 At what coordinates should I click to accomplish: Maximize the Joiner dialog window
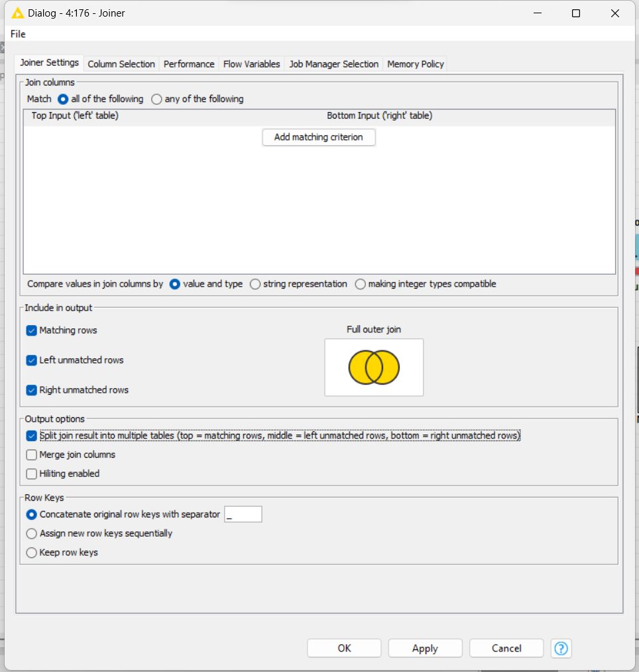(x=576, y=13)
